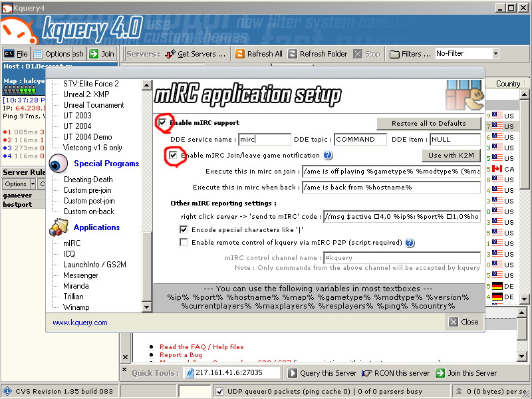Select Miranda under Applications
The image size is (532, 399).
click(76, 286)
